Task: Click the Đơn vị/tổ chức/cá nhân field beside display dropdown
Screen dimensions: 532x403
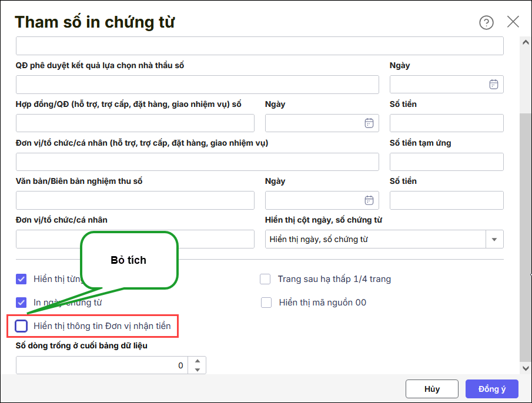Action: click(135, 239)
